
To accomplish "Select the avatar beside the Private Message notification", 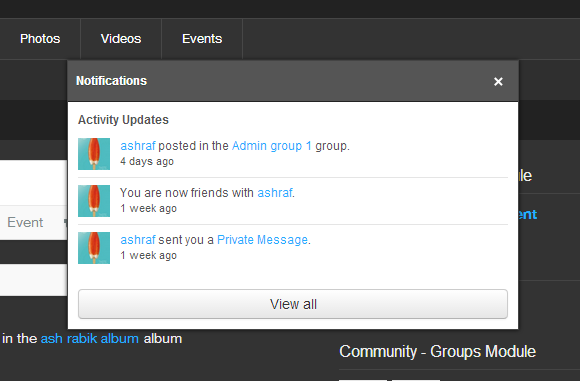I will coord(94,248).
